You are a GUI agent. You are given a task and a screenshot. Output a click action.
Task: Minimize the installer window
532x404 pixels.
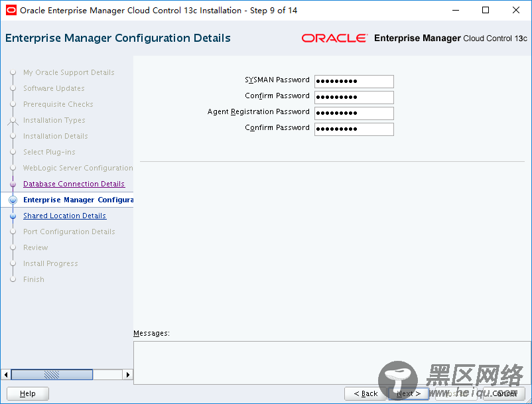pos(456,10)
